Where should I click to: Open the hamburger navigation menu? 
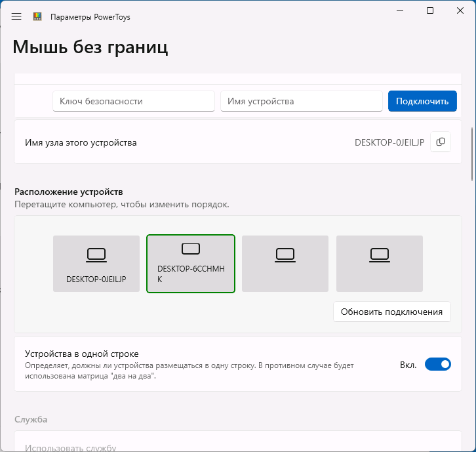point(16,16)
